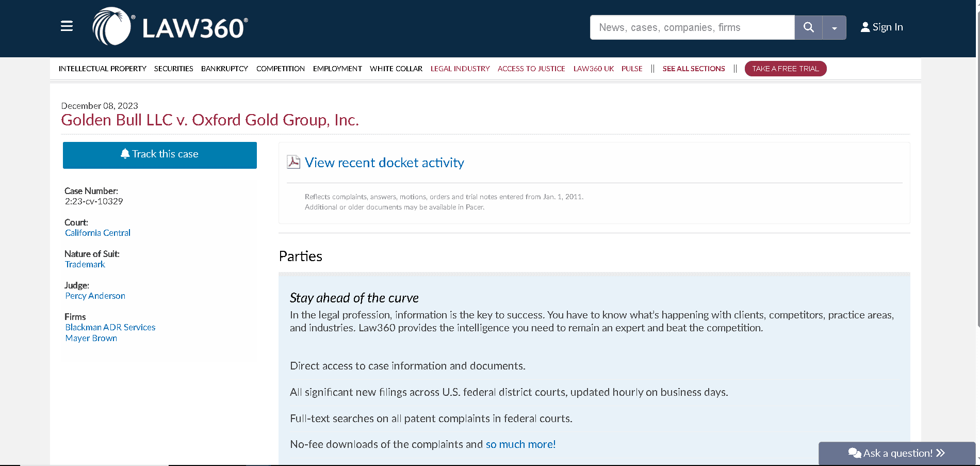The image size is (980, 466).
Task: Select the case number 2:23-cv-10329 text
Action: (94, 201)
